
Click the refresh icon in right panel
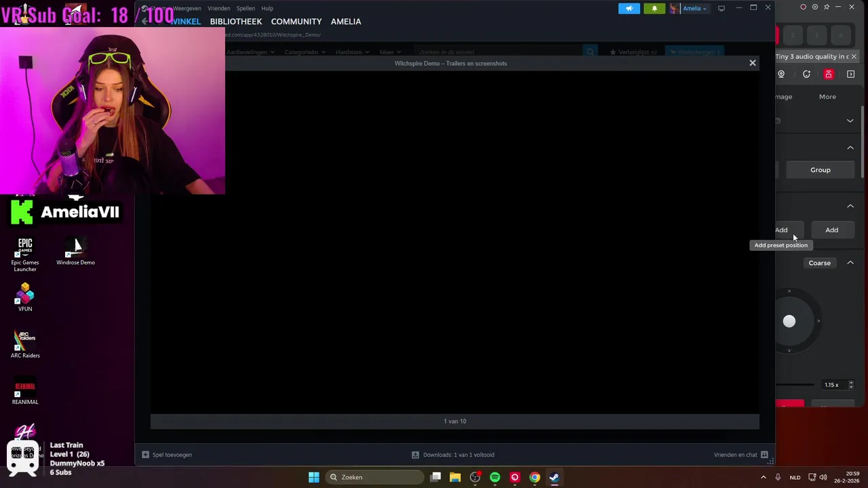(806, 75)
